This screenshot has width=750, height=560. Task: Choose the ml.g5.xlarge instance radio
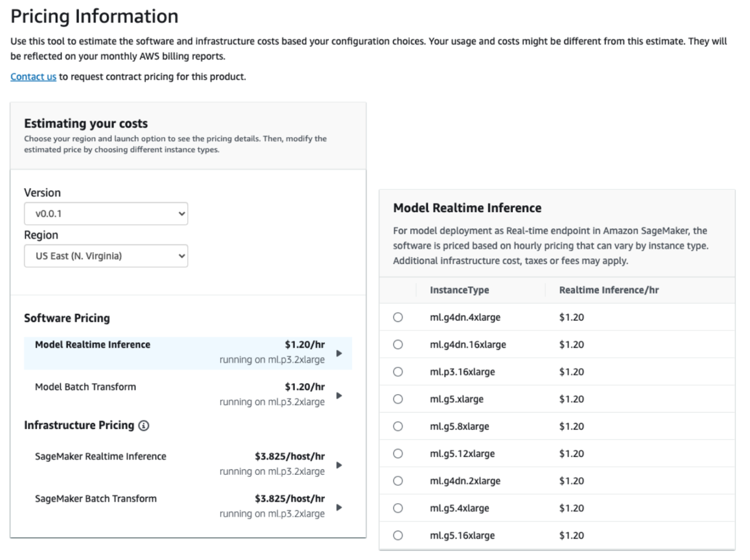(x=398, y=399)
